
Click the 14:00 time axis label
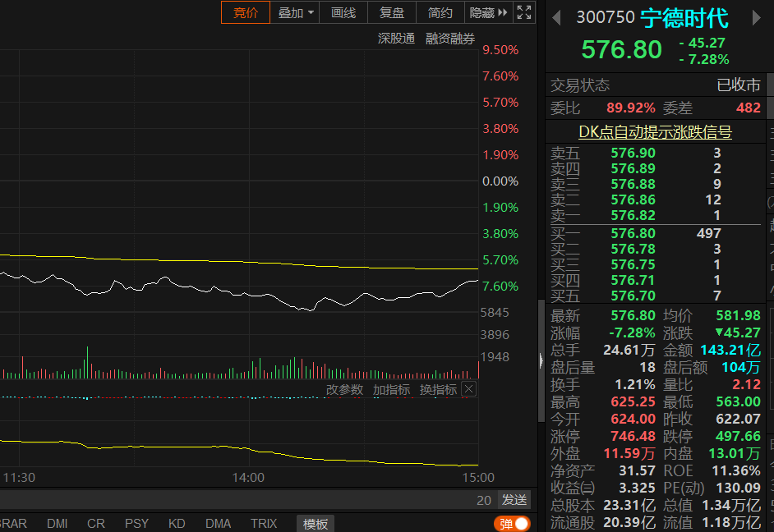tap(248, 478)
